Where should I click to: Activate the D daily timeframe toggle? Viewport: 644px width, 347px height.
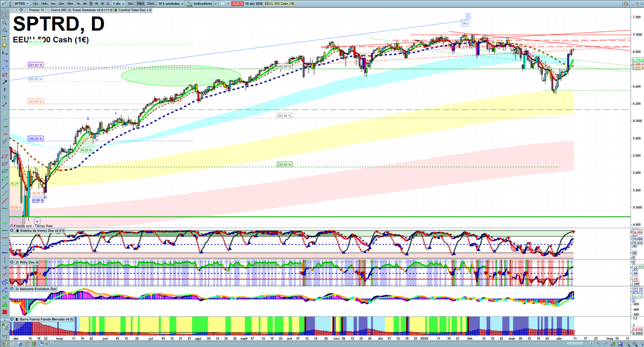[x=91, y=4]
